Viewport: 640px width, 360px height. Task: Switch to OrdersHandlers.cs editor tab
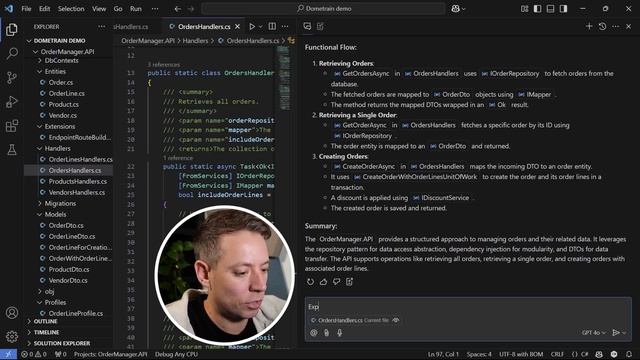click(x=204, y=27)
